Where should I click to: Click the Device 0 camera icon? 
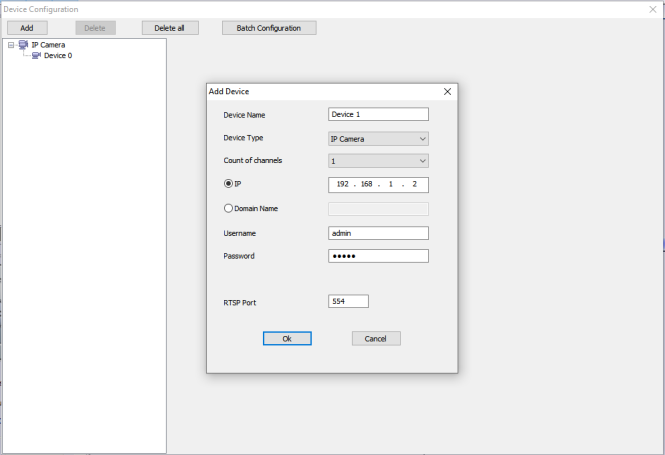pyautogui.click(x=37, y=56)
